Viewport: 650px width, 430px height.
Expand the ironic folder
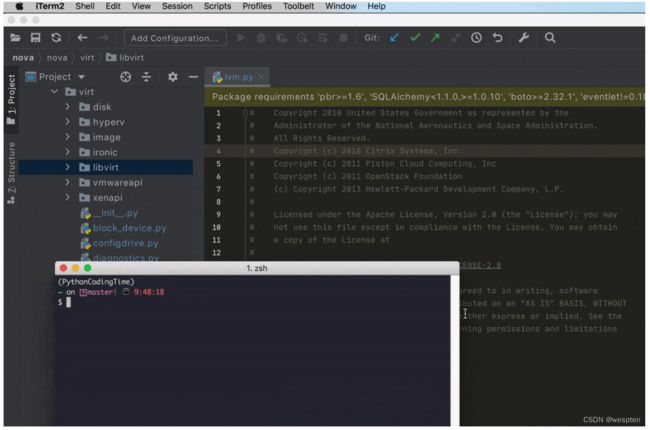click(x=67, y=152)
